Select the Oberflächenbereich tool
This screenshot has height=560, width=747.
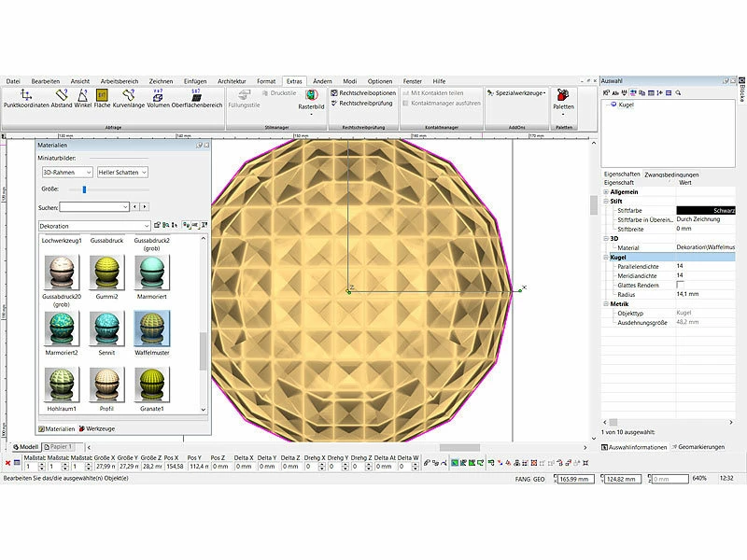[x=196, y=95]
